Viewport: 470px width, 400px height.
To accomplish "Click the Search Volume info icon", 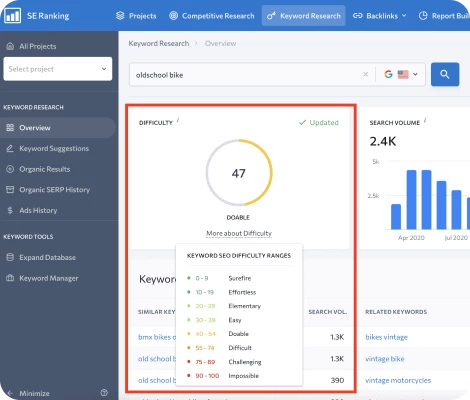I will pos(425,120).
